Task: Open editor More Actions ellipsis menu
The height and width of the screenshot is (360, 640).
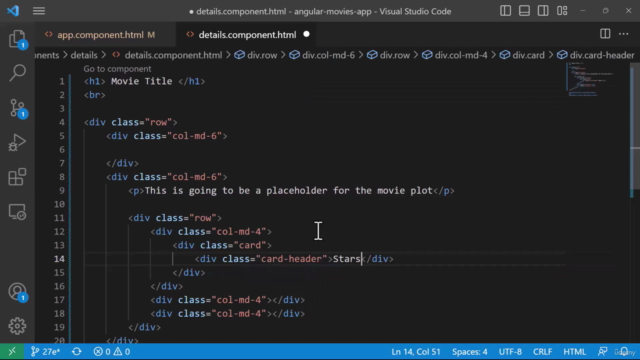Action: (x=624, y=34)
